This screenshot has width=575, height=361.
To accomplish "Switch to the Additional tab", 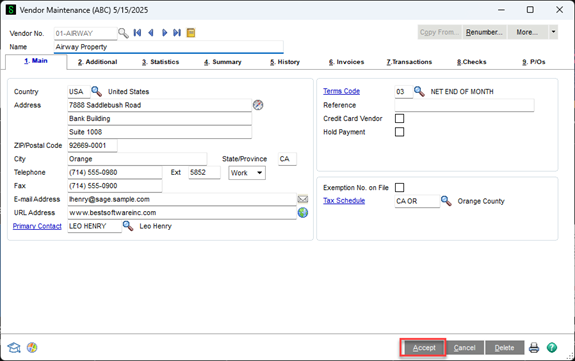I will tap(98, 62).
